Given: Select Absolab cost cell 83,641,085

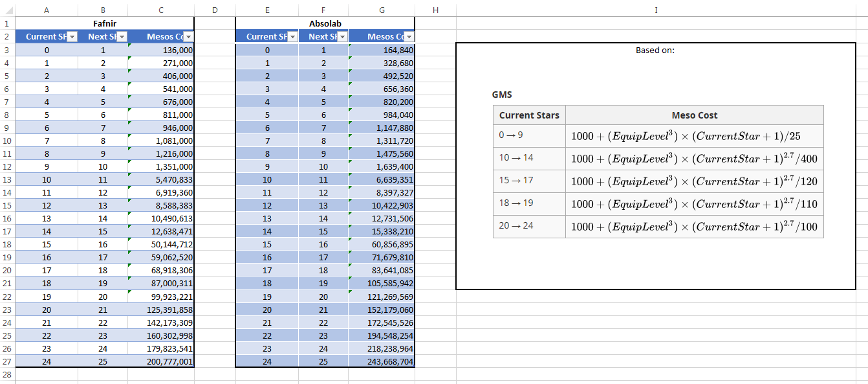Looking at the screenshot, I should [x=382, y=271].
